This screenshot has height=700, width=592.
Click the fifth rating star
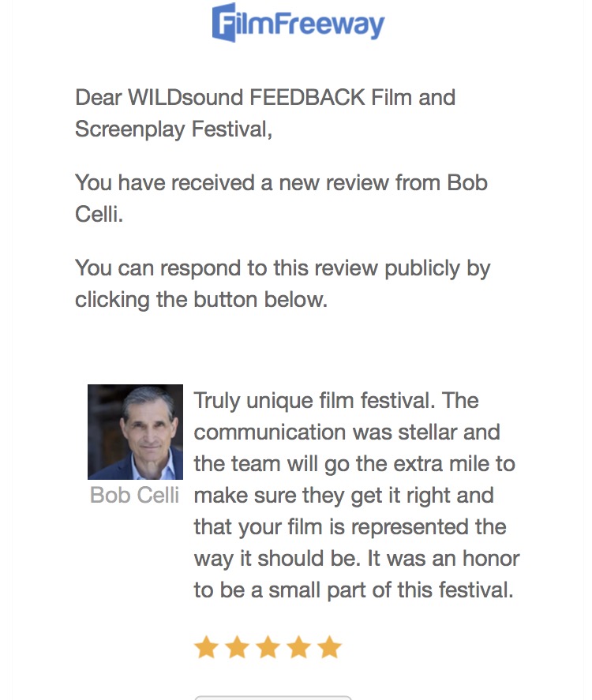[x=329, y=648]
